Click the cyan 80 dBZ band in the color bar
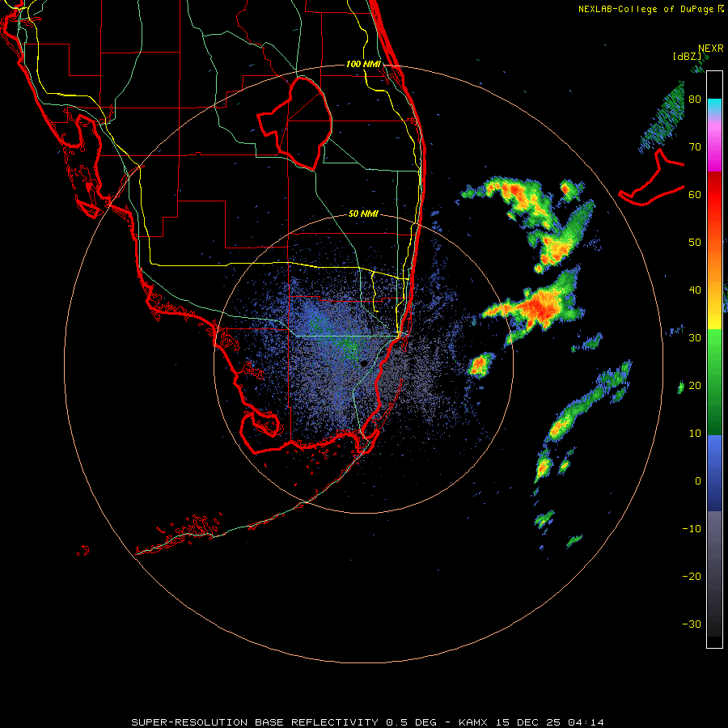728x728 pixels. pyautogui.click(x=714, y=102)
